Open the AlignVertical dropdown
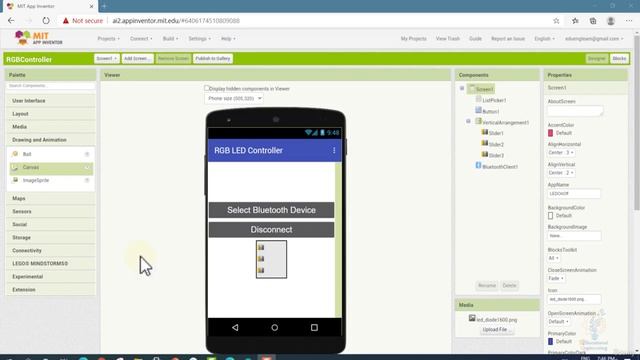Viewport: 640px width, 360px height. (561, 173)
